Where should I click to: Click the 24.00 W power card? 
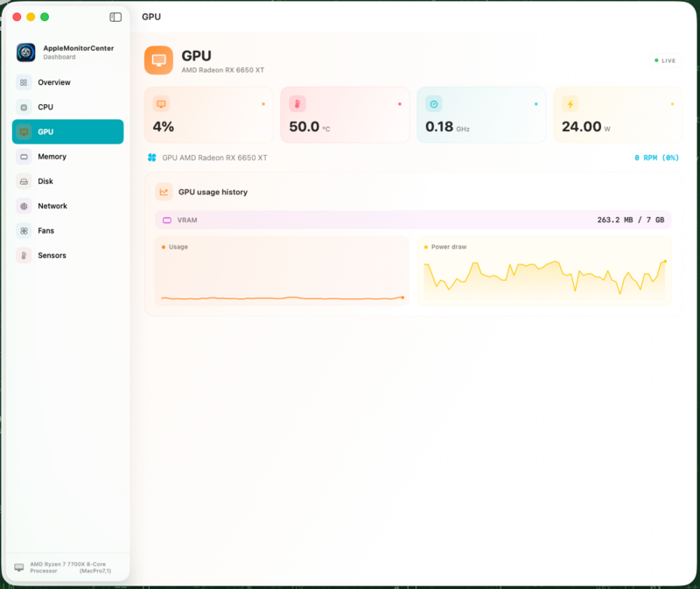click(618, 115)
